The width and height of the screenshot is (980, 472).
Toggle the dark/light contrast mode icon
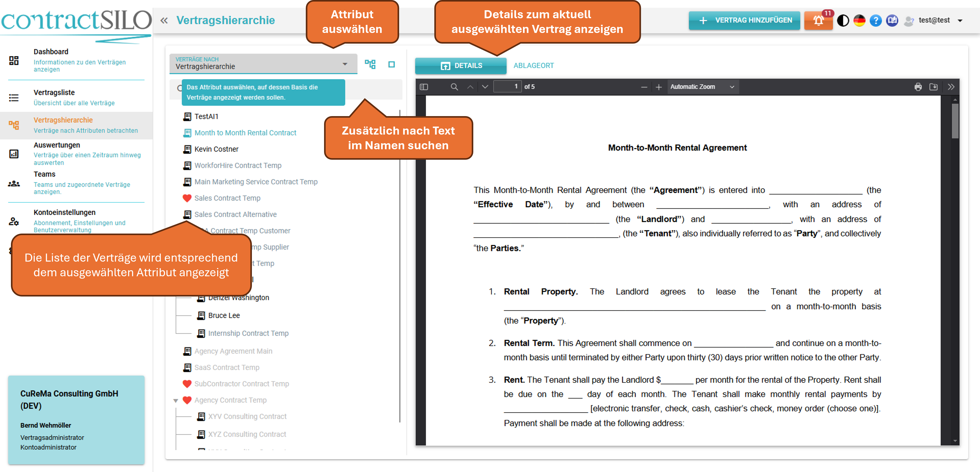click(x=843, y=20)
